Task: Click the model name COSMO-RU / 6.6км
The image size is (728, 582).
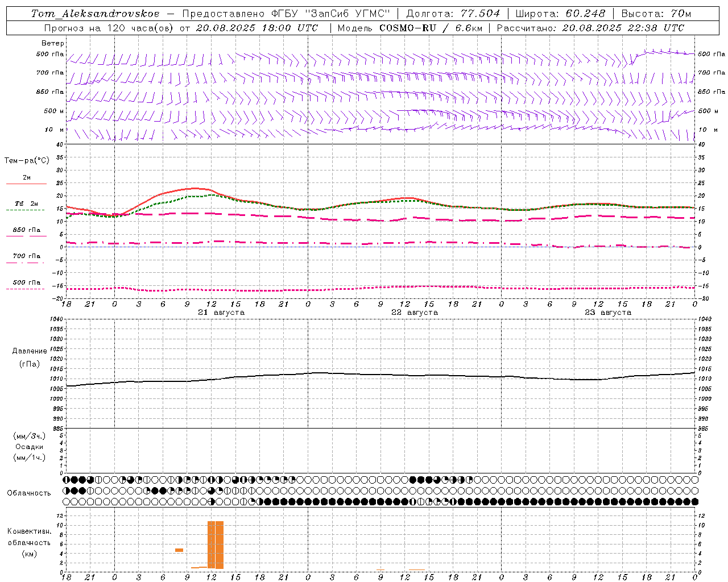Action: click(x=431, y=28)
